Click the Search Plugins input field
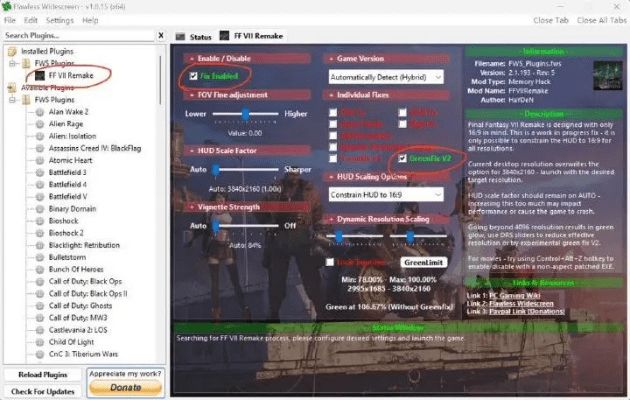 coord(75,35)
